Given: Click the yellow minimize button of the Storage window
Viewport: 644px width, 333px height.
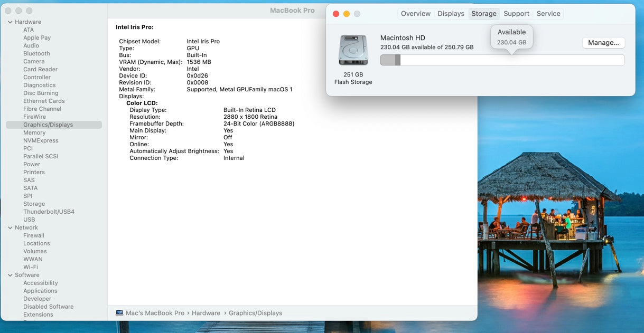Looking at the screenshot, I should pyautogui.click(x=347, y=14).
